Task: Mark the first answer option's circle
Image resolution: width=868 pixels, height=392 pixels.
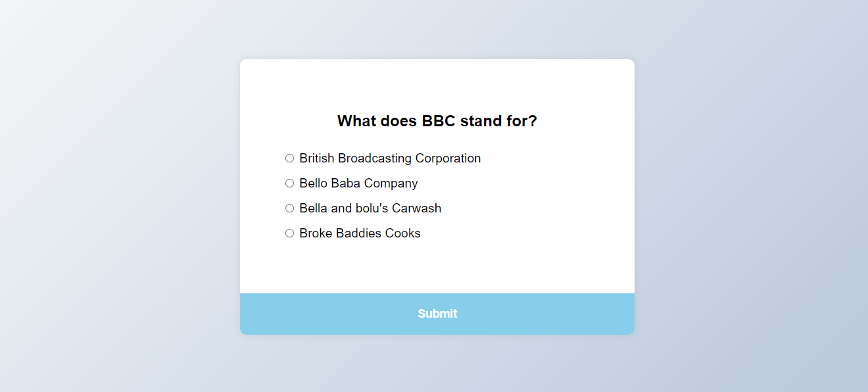Action: click(x=289, y=159)
